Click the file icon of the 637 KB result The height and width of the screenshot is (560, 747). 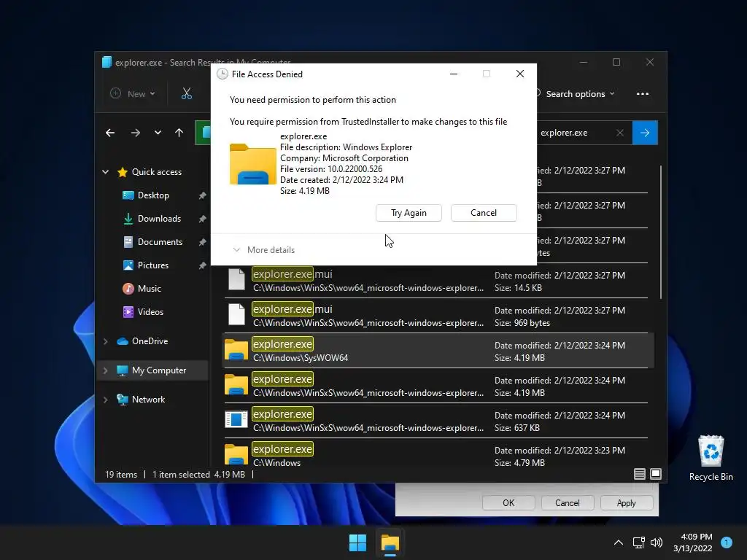coord(236,419)
